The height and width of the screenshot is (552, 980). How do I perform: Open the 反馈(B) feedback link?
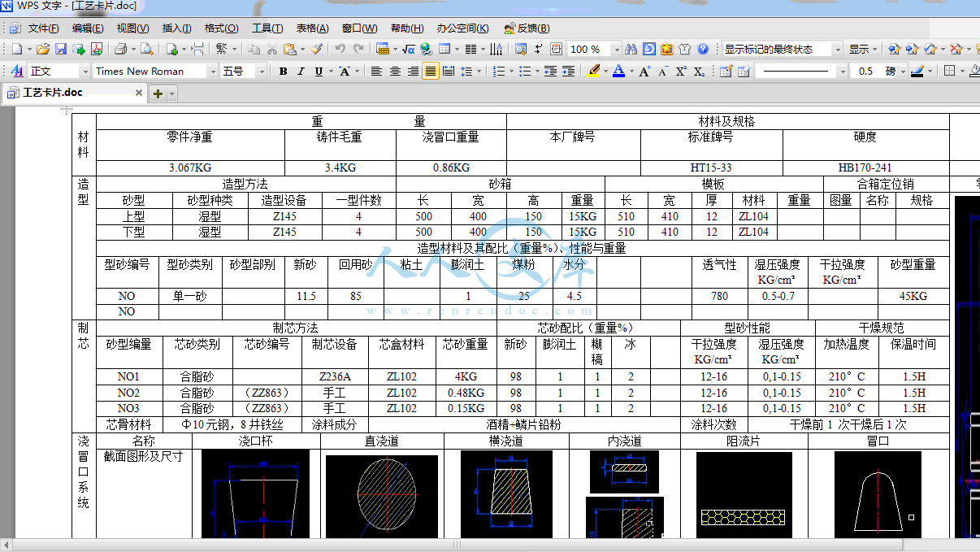tap(526, 28)
